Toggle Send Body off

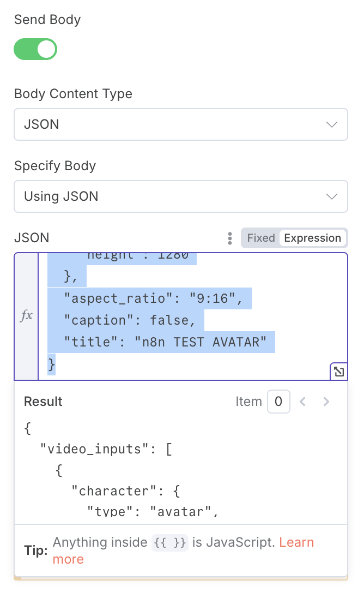(35, 49)
